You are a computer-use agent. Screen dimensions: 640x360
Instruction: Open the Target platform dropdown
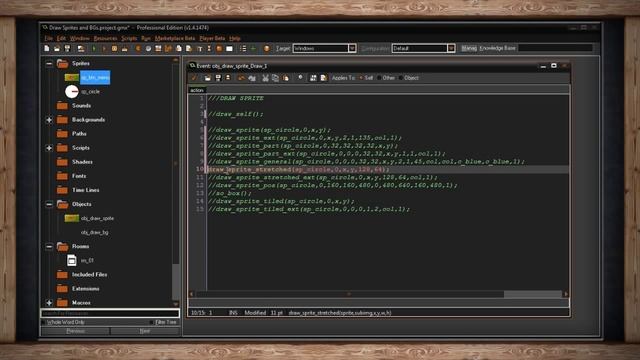coord(352,48)
